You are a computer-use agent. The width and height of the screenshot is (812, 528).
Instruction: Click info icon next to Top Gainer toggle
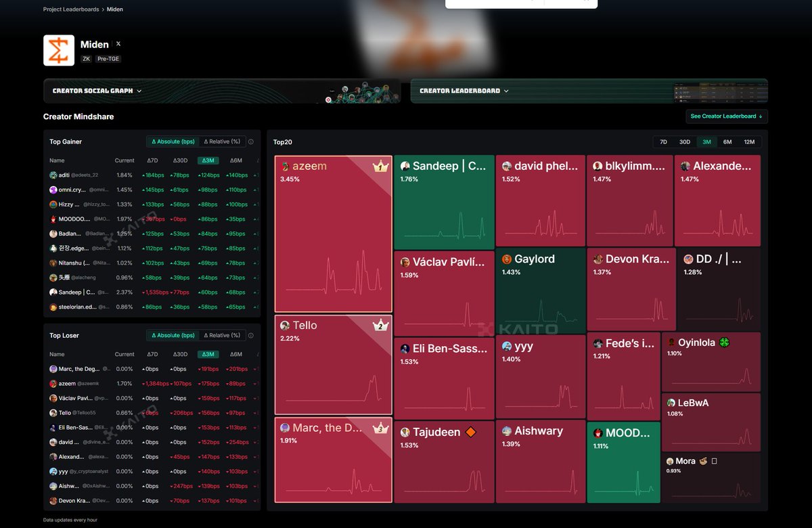coord(251,142)
